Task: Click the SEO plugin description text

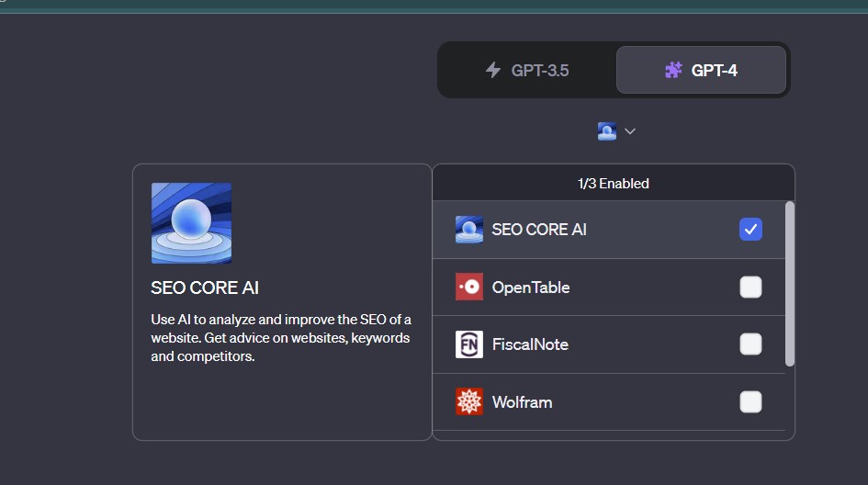Action: click(281, 338)
